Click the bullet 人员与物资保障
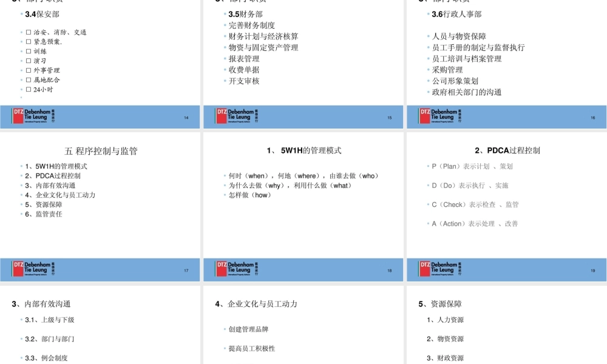Screen dimensions: 607x364 tap(459, 36)
